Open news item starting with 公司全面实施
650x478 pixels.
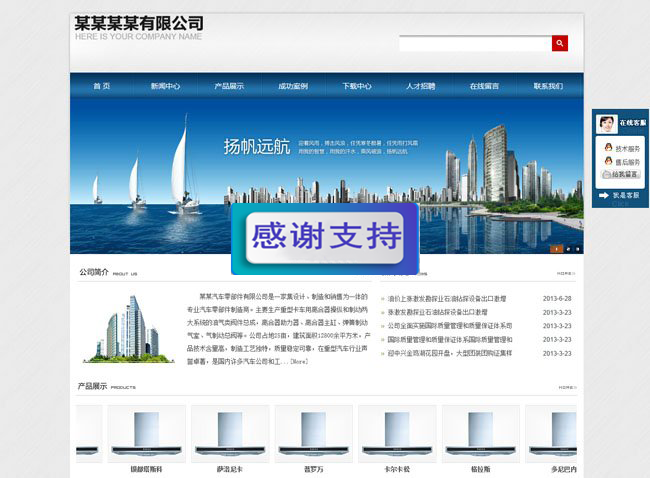pyautogui.click(x=449, y=326)
